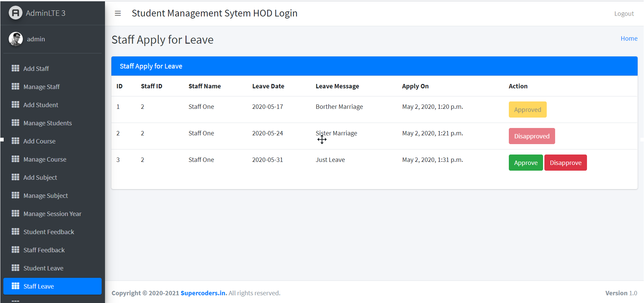Image resolution: width=644 pixels, height=303 pixels.
Task: Approve the Just Leave request
Action: tap(526, 163)
